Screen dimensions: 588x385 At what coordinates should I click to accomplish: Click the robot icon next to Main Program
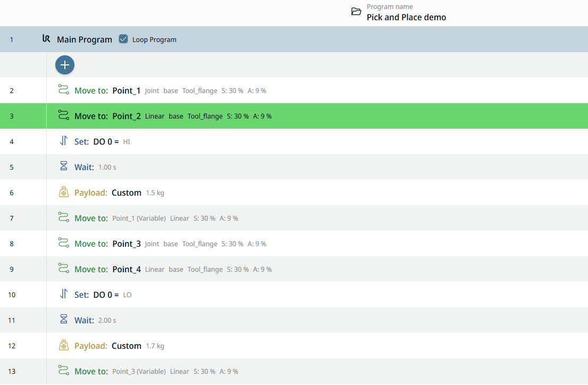(x=46, y=39)
